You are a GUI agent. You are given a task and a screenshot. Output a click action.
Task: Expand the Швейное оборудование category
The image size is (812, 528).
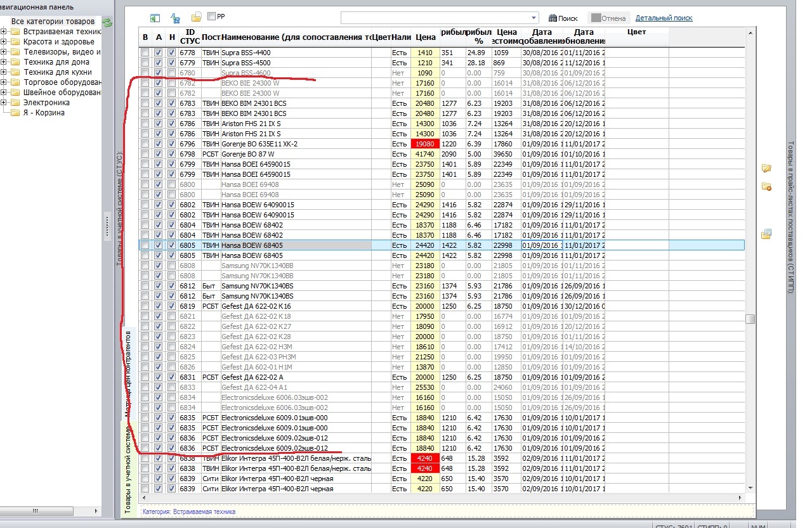4,93
